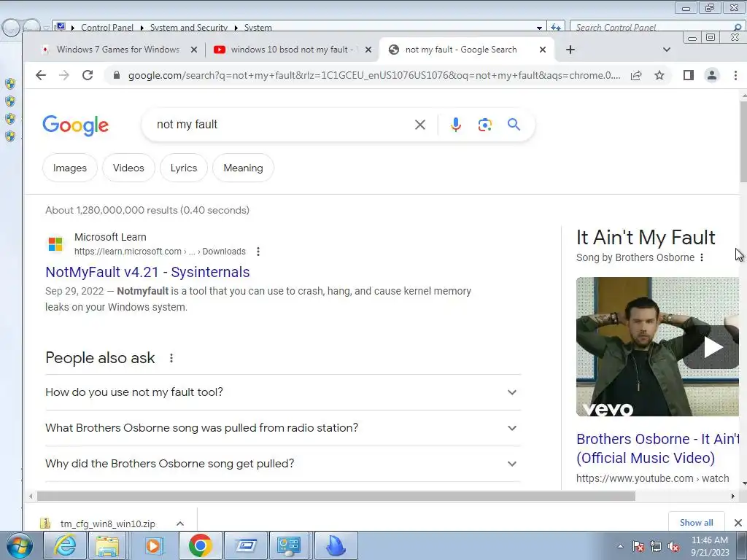Bookmark this page with the star icon

point(659,75)
